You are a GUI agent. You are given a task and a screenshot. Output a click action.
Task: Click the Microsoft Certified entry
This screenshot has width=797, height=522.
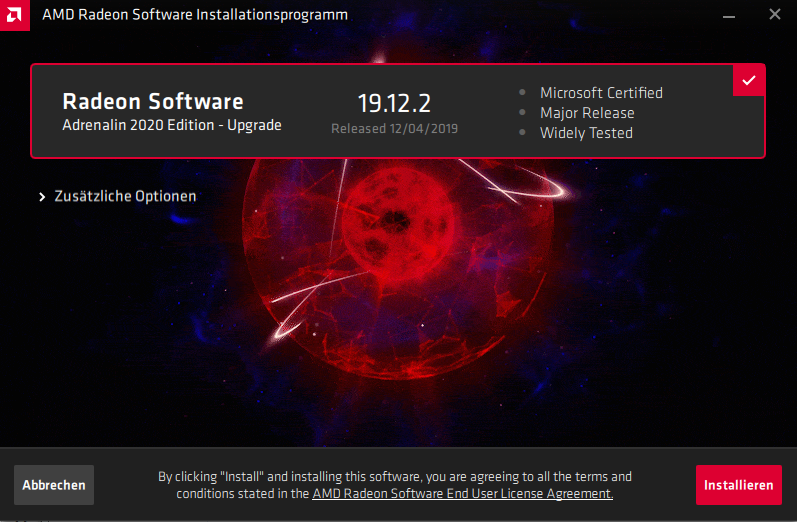(601, 93)
